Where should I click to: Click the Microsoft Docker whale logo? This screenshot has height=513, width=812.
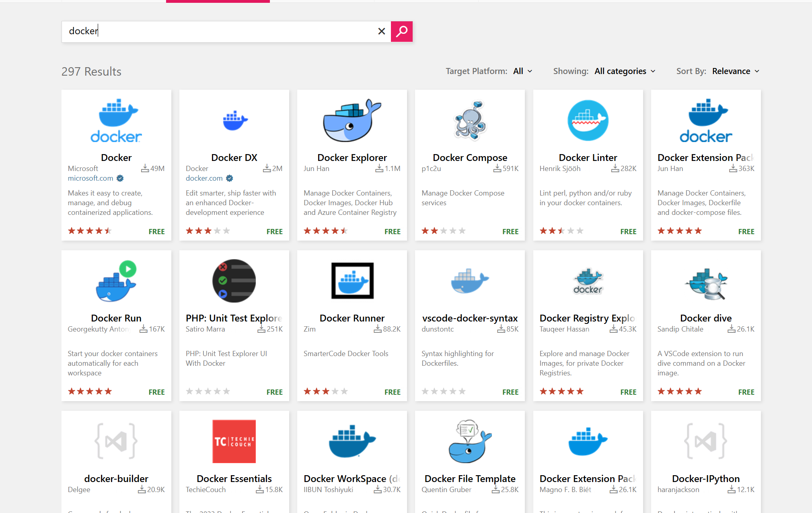[116, 120]
